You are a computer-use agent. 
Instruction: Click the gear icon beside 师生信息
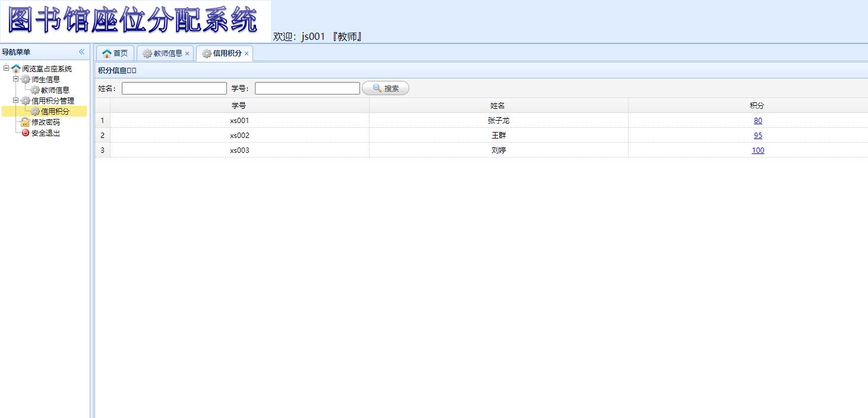coord(26,80)
